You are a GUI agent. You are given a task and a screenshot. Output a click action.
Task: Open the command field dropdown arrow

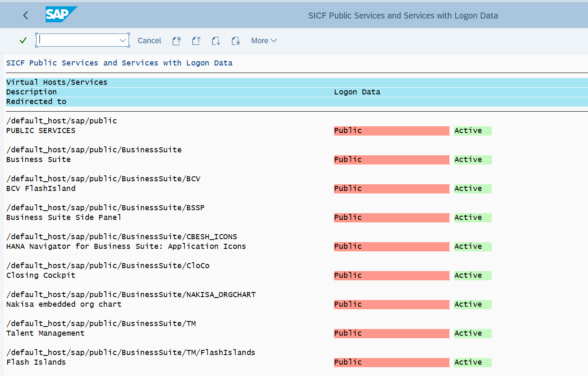click(x=123, y=40)
